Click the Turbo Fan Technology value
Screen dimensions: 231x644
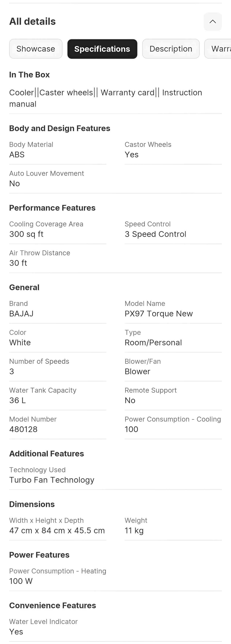point(52,480)
